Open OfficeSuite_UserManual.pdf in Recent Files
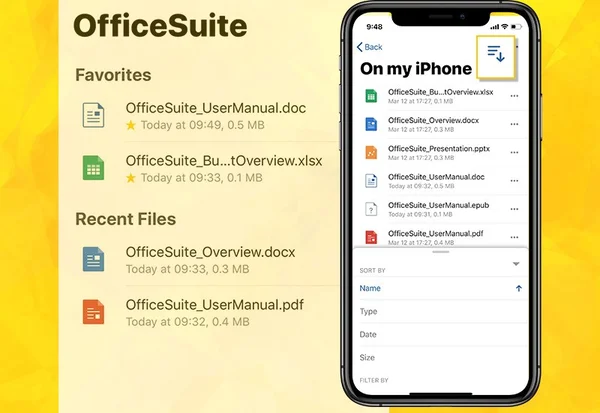 click(x=214, y=305)
